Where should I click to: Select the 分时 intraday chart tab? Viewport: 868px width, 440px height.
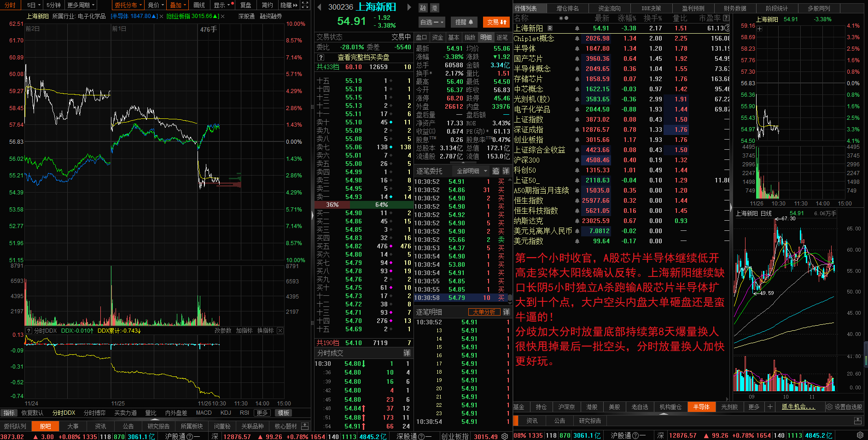pyautogui.click(x=10, y=5)
